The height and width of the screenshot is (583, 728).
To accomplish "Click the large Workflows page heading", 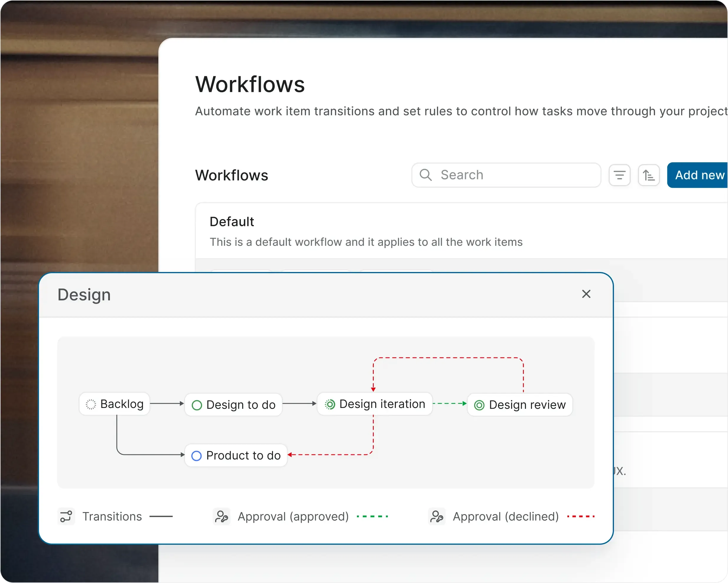I will coord(250,84).
